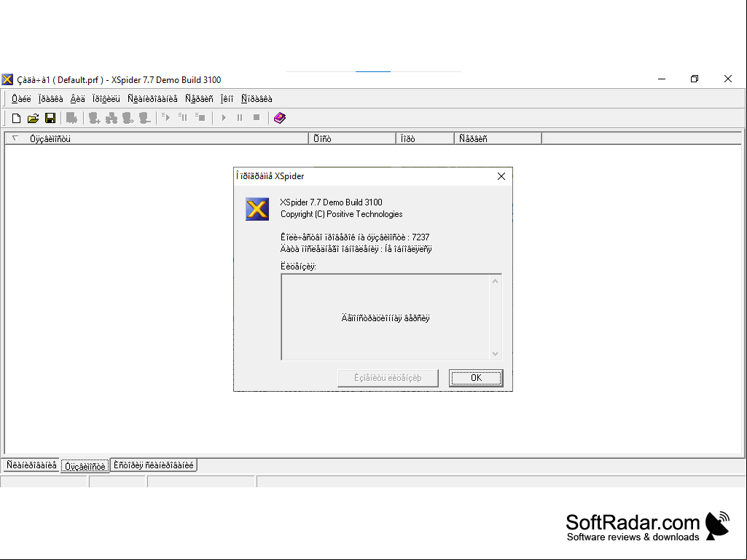Screen dimensions: 747x560
Task: Click the 'XSpider 7.7 Demo Build 3100' dialog text
Action: tap(331, 202)
